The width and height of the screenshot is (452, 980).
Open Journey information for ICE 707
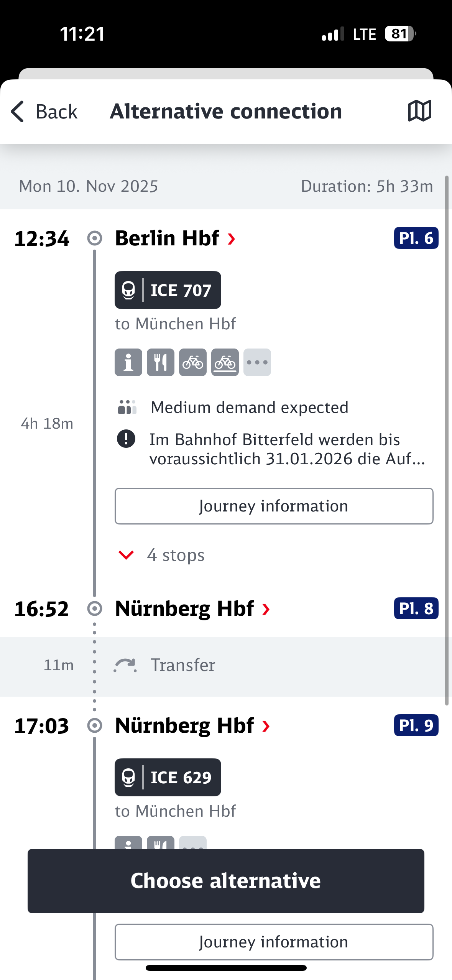274,506
